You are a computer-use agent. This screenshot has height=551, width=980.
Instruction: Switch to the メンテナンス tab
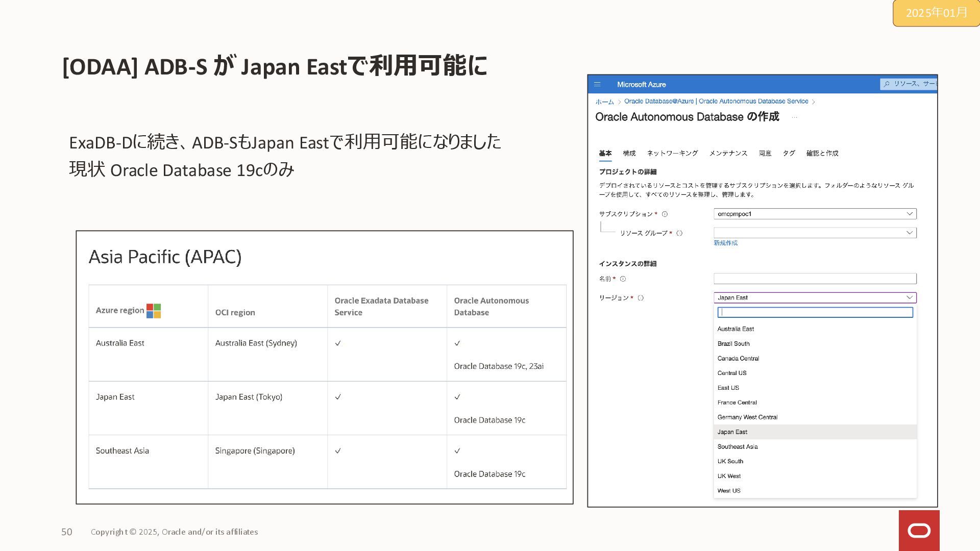[x=728, y=154]
